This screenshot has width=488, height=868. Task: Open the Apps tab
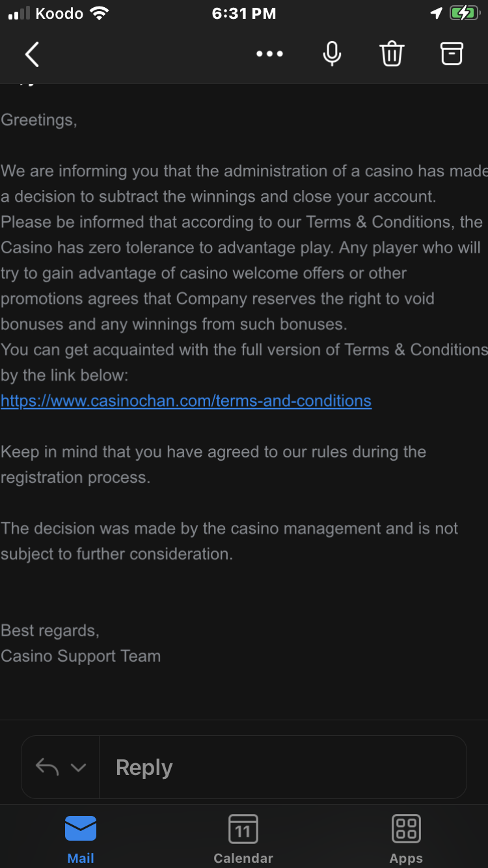click(x=406, y=839)
